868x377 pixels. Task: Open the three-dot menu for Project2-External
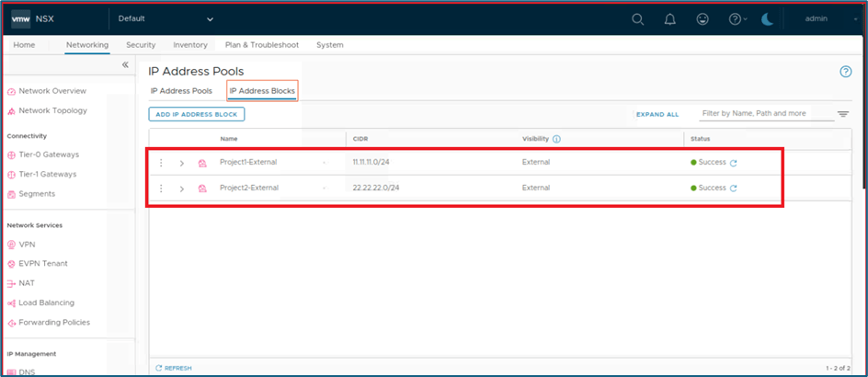[161, 188]
